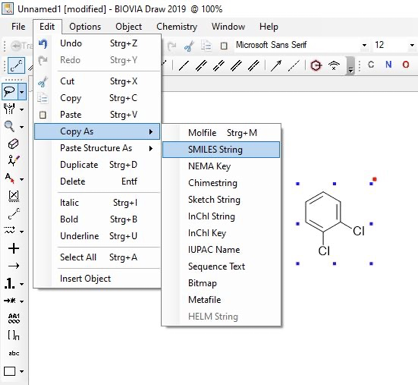Select the rectangle shape tool

pos(10,371)
